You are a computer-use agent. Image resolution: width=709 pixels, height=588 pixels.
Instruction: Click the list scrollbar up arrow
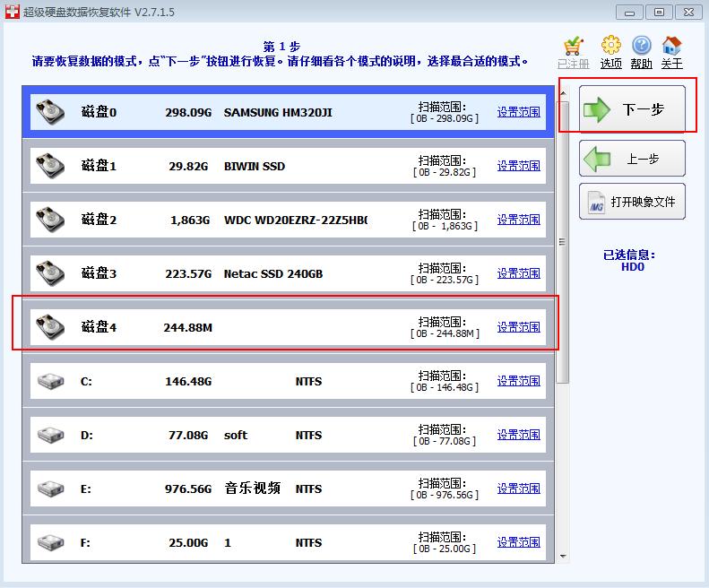563,93
